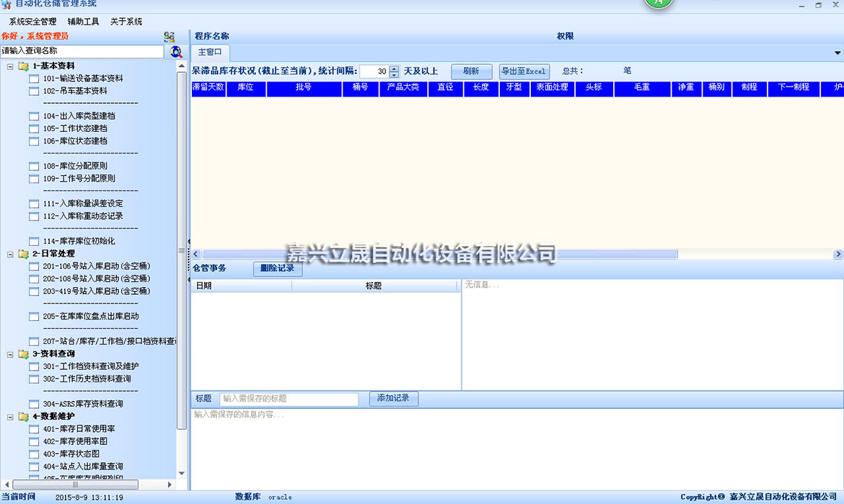Collapse the 3-资料查询 tree node
The image size is (844, 504).
pyautogui.click(x=10, y=354)
